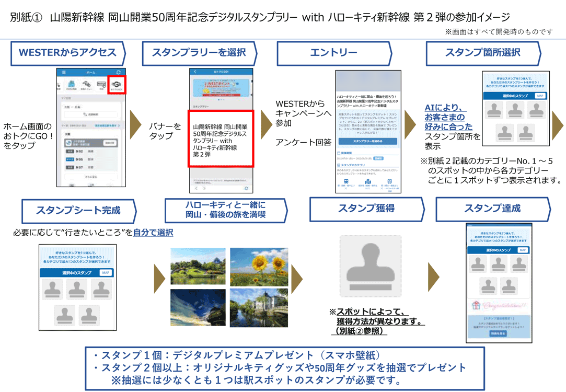The width and height of the screenshot is (566, 392).
Task: Click the ハローキティと一緒に岡山・備後の旅を満喫 step label
Action: (x=226, y=210)
